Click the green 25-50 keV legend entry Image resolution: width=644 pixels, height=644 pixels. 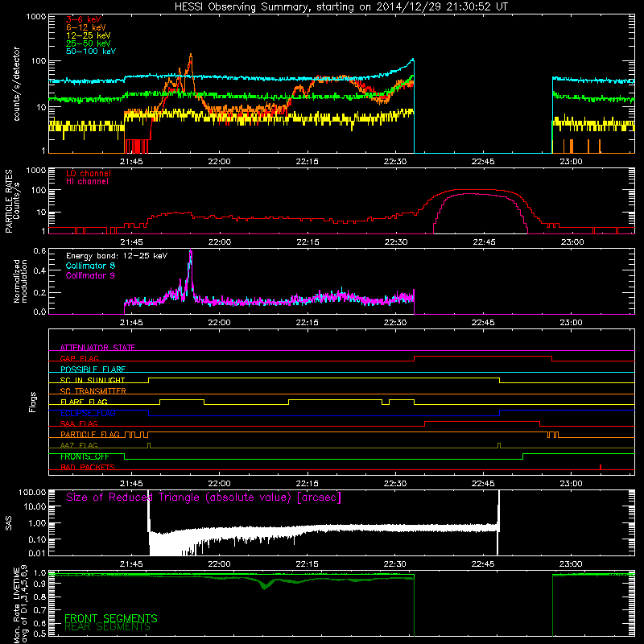click(x=89, y=43)
